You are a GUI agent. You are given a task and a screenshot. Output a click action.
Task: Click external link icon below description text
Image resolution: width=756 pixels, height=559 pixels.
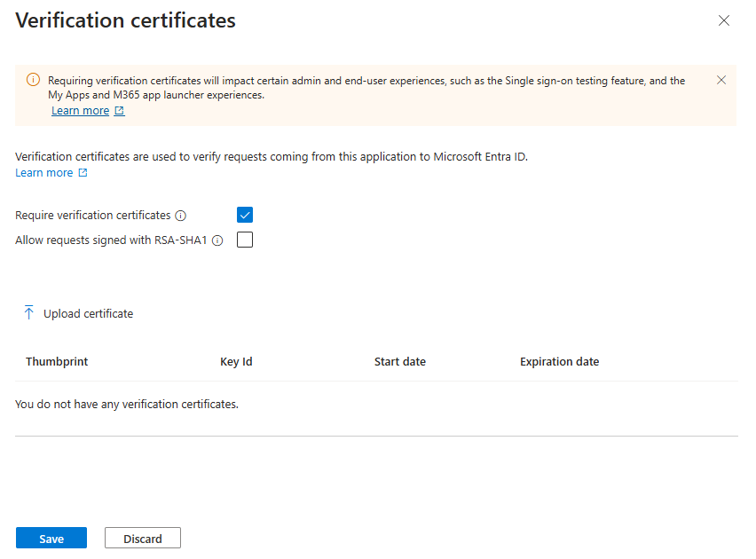point(83,173)
